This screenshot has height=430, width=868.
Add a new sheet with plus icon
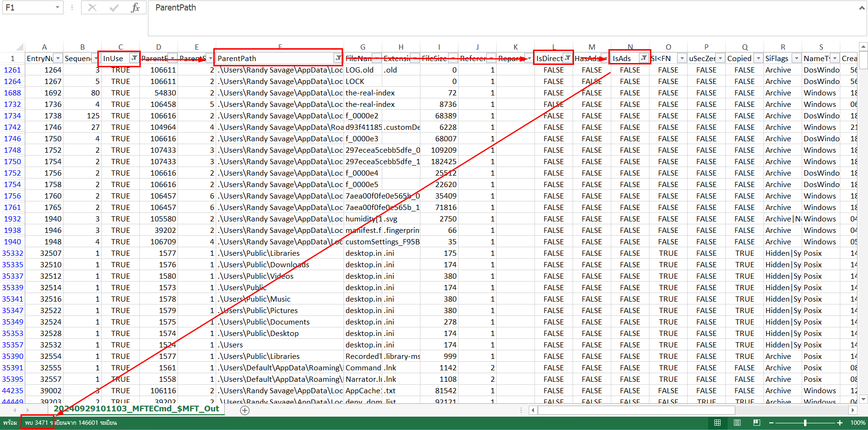tap(245, 410)
